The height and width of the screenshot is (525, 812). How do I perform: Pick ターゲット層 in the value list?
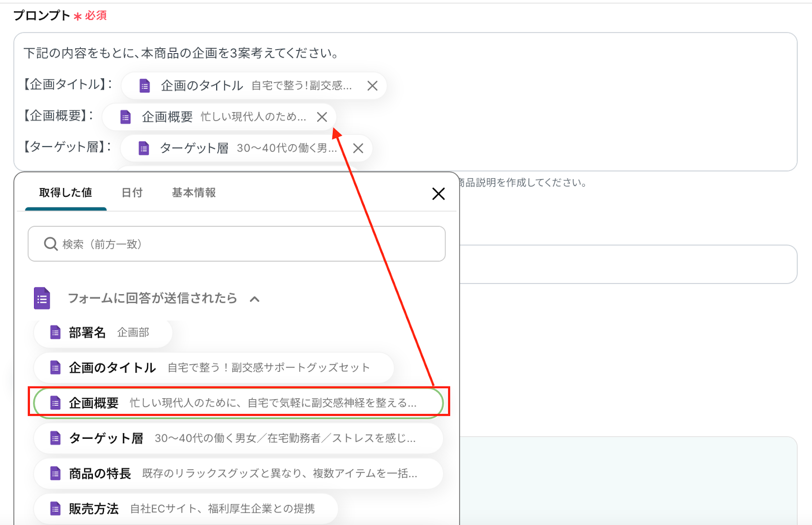click(238, 438)
